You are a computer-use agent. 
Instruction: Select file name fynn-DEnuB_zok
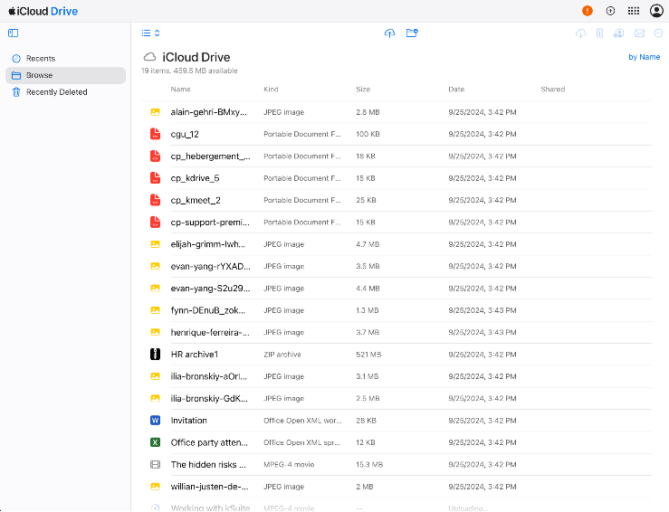tap(208, 310)
